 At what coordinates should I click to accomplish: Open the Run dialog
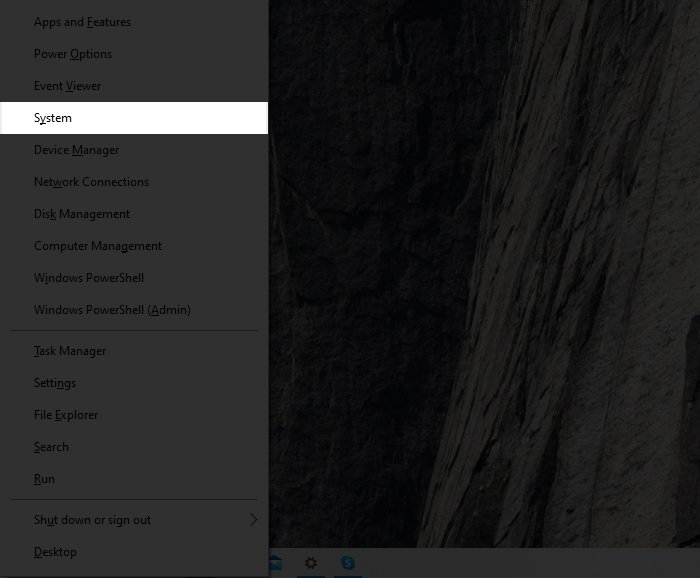(x=44, y=479)
